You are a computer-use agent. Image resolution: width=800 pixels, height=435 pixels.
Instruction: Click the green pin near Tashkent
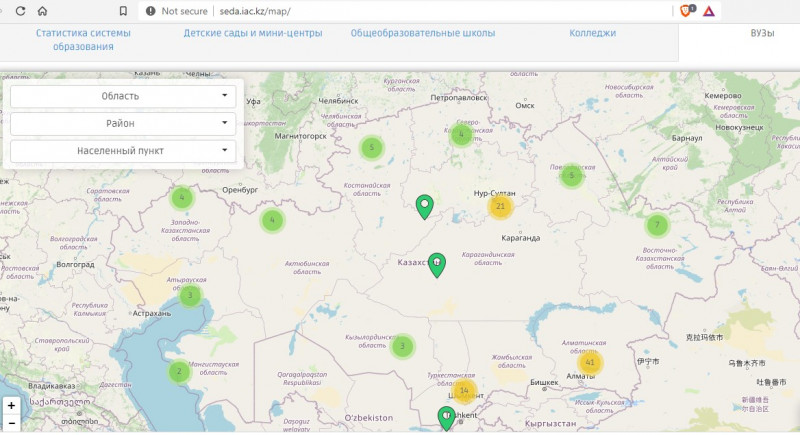click(447, 417)
